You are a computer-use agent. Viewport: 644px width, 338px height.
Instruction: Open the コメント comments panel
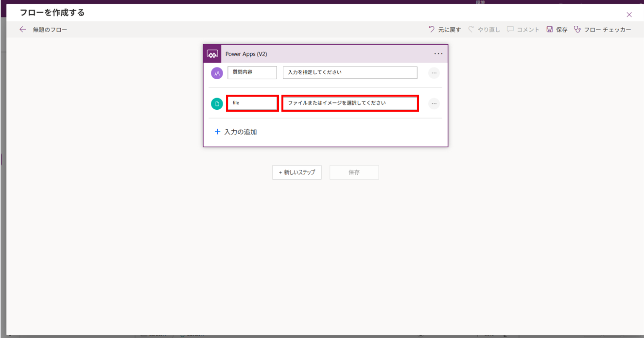pyautogui.click(x=523, y=30)
